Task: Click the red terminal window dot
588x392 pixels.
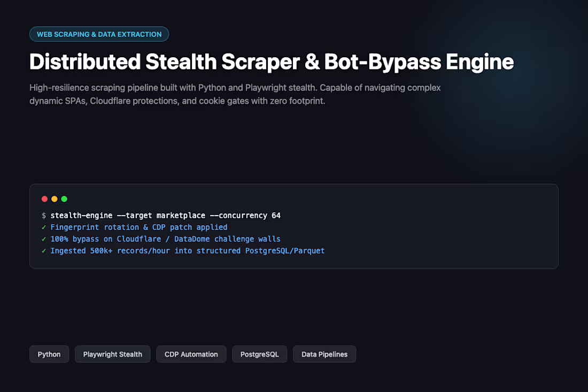Action: click(x=44, y=199)
